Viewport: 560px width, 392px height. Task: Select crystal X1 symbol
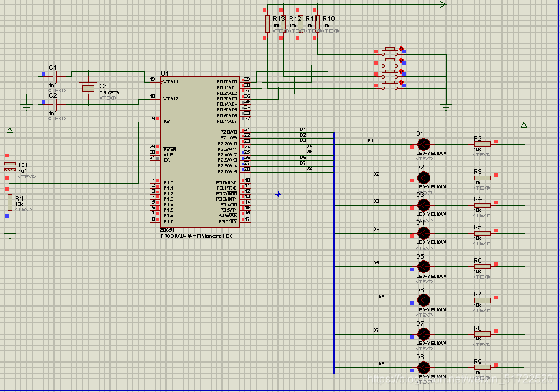click(88, 88)
